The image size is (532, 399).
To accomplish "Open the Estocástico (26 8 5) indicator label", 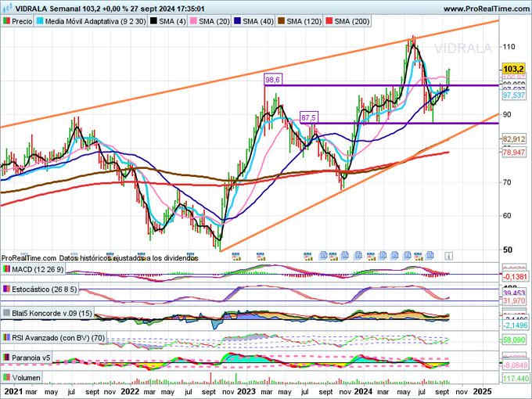I will click(x=40, y=289).
